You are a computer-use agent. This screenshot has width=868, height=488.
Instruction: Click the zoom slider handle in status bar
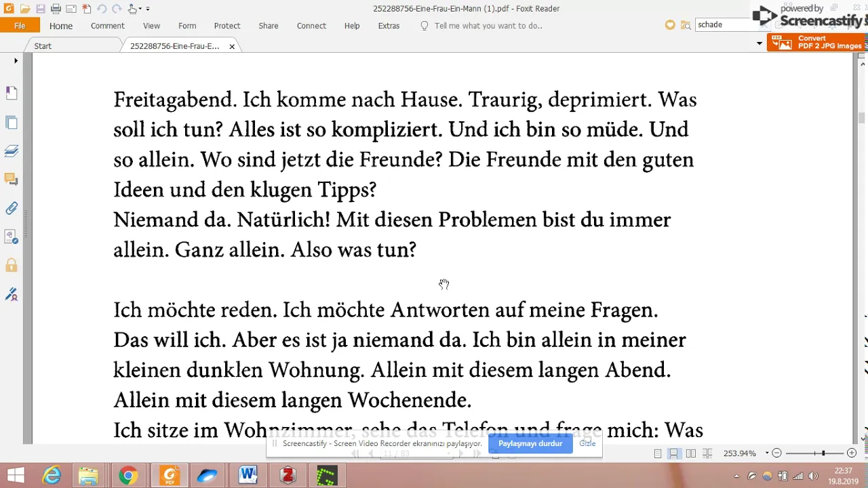[823, 453]
